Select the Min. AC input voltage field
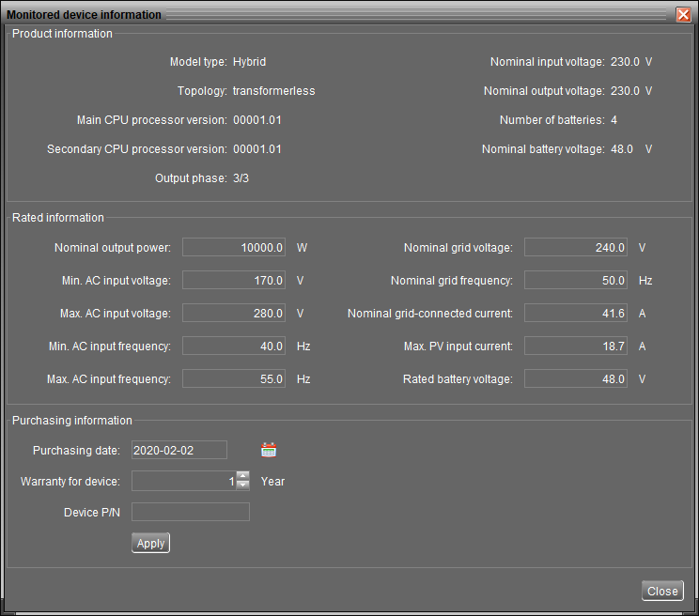 (234, 280)
